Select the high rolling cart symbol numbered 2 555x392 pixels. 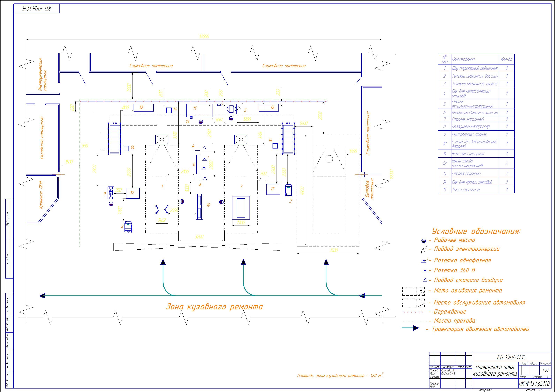click(x=128, y=226)
